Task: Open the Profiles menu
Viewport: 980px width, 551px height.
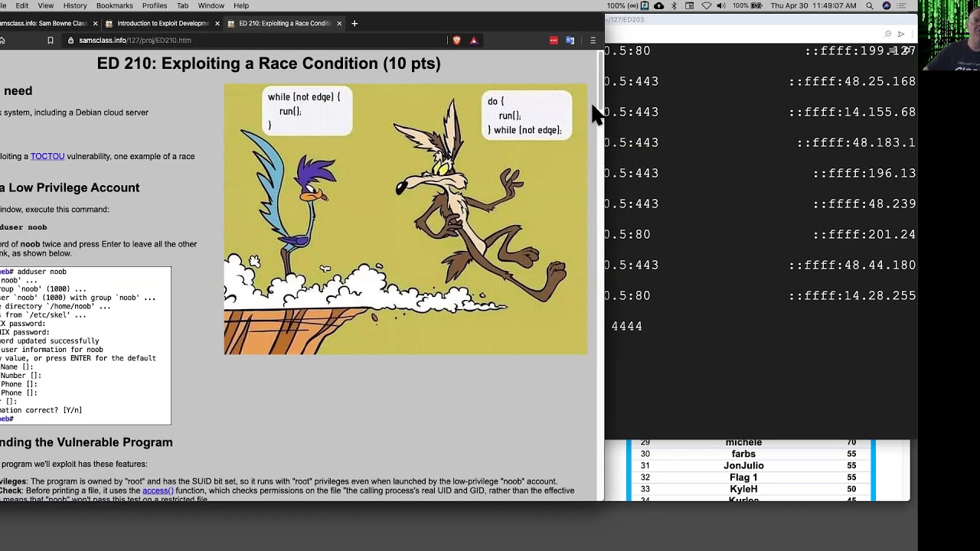Action: tap(155, 5)
